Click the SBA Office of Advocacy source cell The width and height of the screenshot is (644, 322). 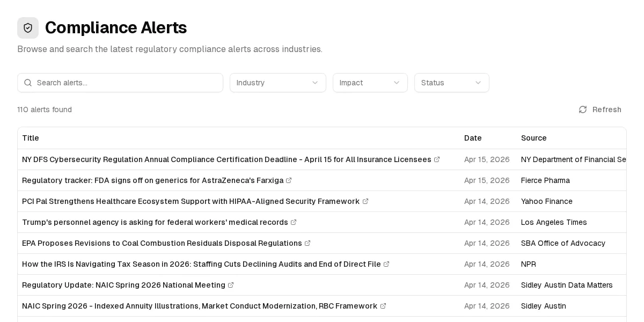[563, 243]
